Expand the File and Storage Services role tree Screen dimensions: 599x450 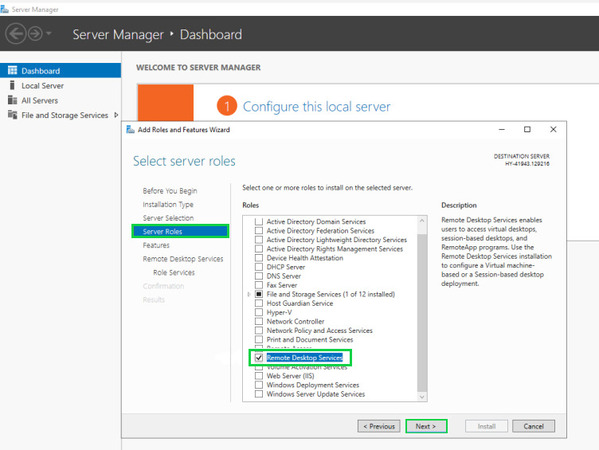249,294
